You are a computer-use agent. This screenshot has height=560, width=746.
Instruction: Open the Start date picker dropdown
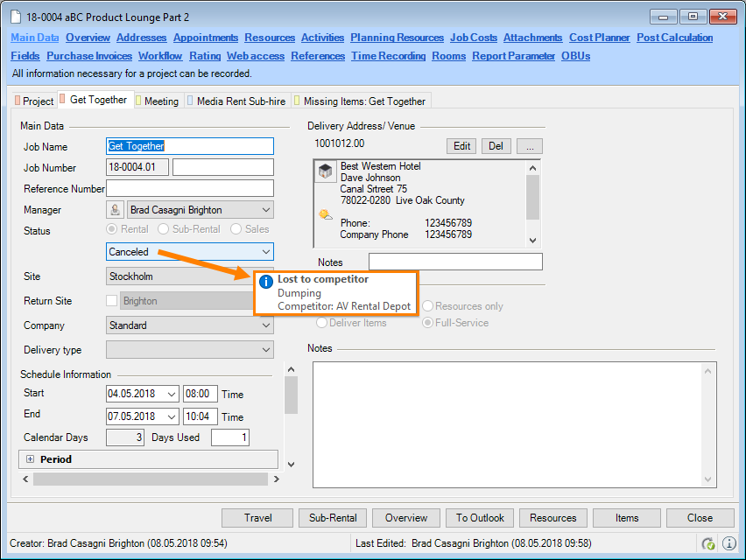(x=171, y=394)
